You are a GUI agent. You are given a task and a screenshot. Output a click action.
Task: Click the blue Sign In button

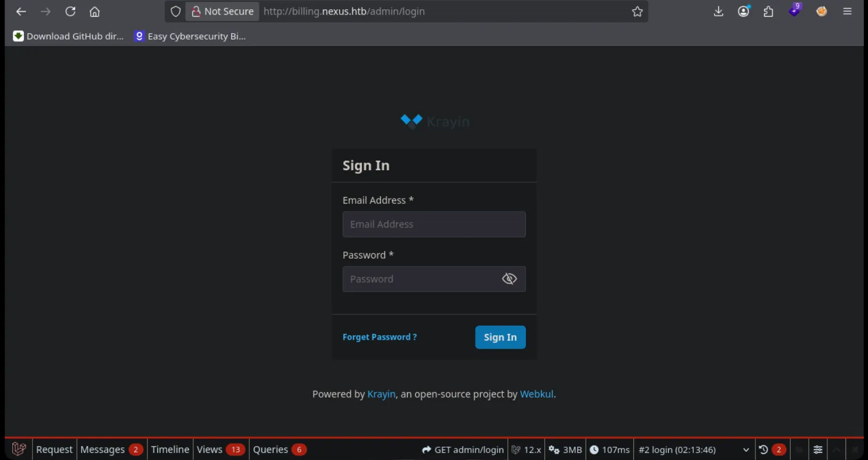[x=500, y=337]
